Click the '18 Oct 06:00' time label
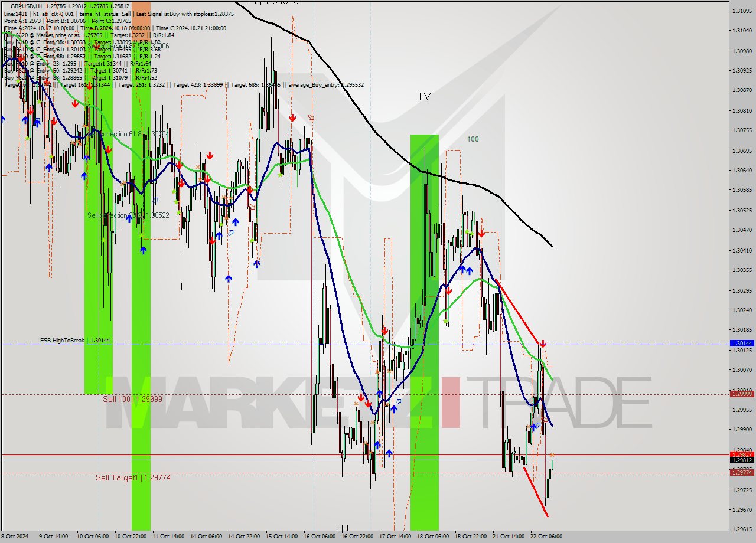 pyautogui.click(x=433, y=537)
